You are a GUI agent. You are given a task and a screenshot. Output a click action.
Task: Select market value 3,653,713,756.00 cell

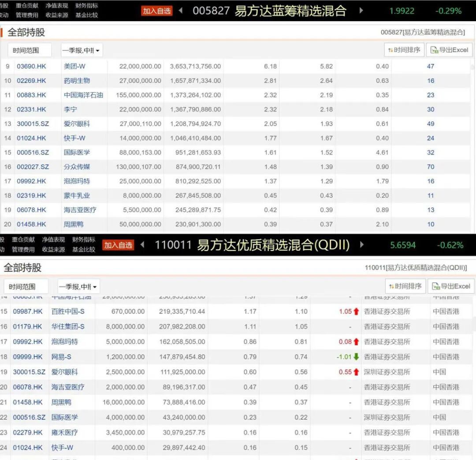(x=195, y=66)
